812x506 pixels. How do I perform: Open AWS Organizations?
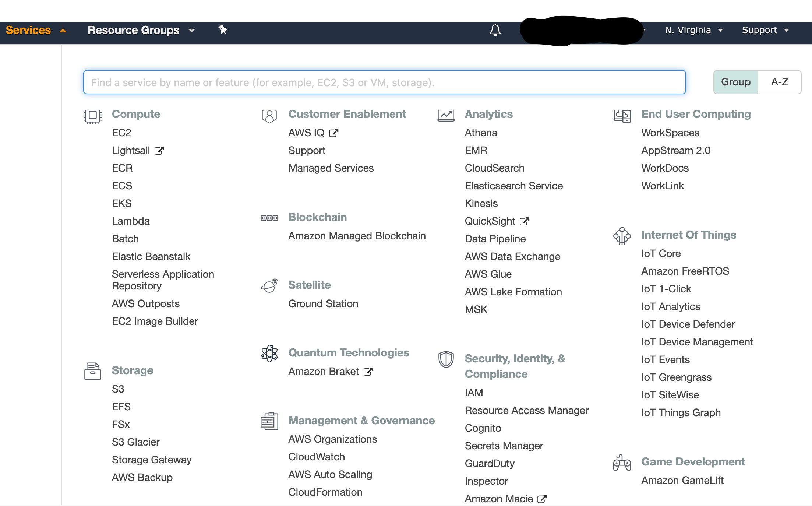click(333, 439)
